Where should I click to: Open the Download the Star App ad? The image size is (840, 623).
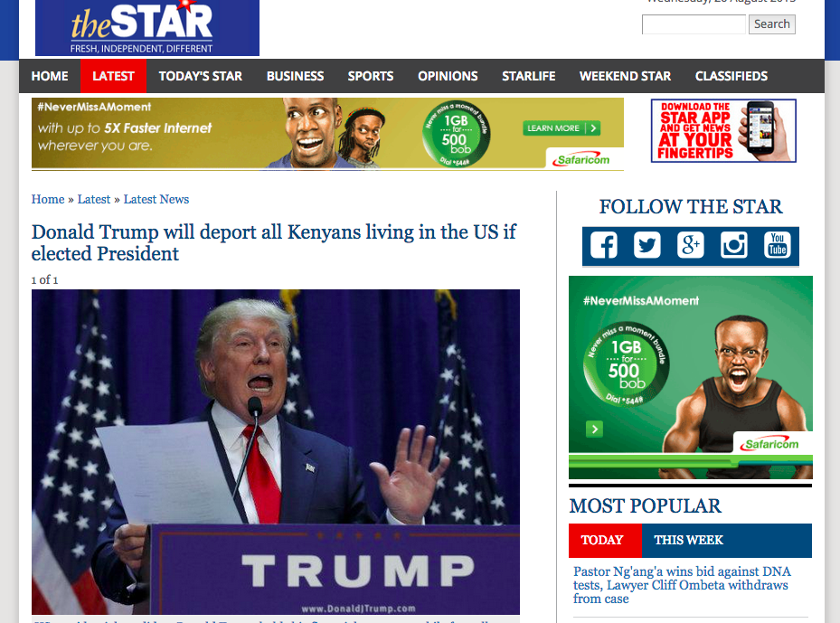click(723, 131)
